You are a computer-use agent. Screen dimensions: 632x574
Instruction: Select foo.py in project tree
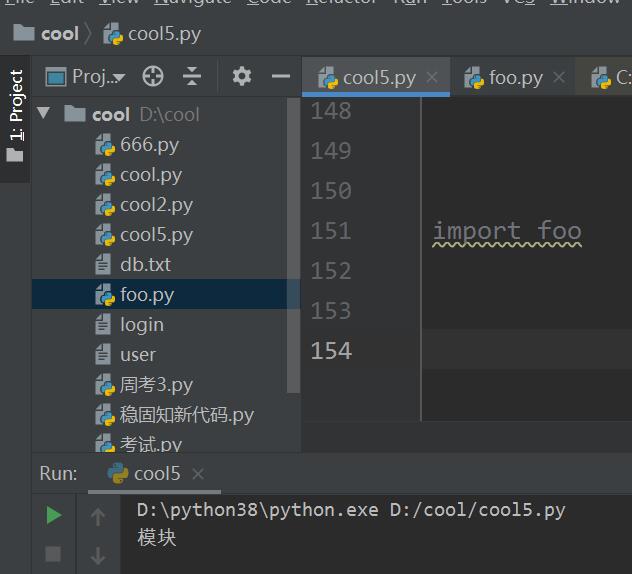point(165,294)
